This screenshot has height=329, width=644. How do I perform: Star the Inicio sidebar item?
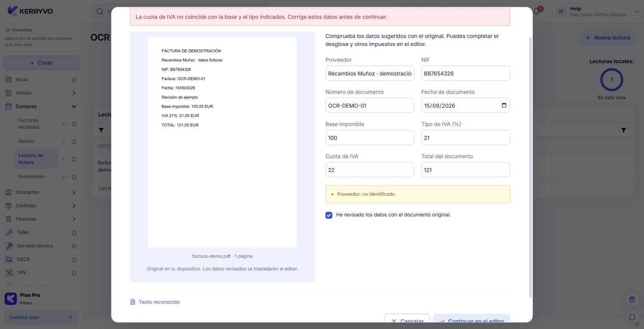[x=74, y=80]
